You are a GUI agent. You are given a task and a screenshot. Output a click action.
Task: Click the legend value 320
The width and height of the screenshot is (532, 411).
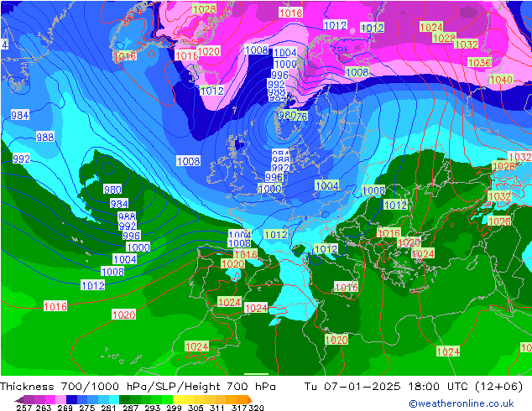[256, 408]
